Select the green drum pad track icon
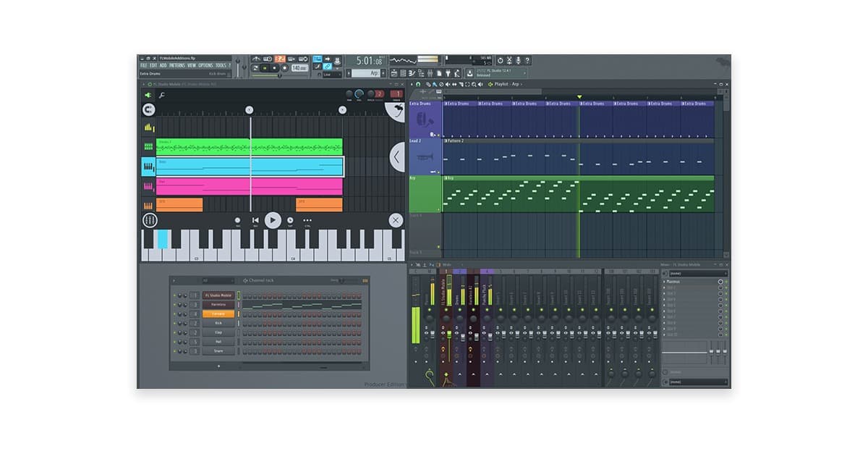The image size is (868, 454). (x=148, y=147)
